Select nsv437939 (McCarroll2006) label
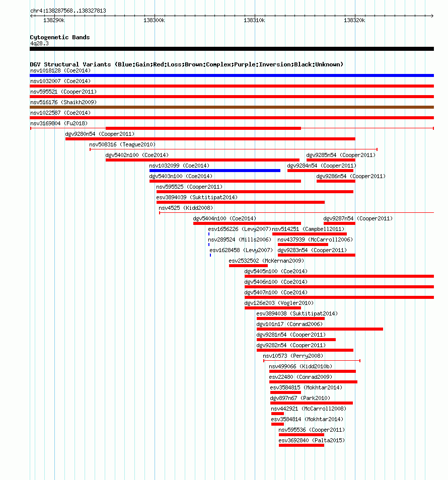 coord(316,239)
